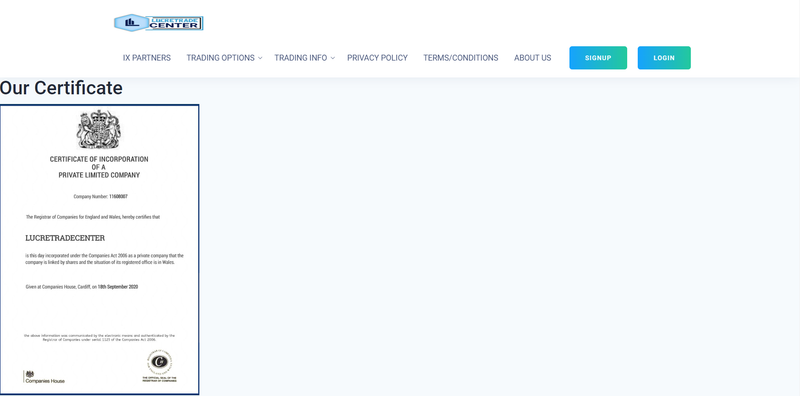Open the Terms/Conditions page
The image size is (800, 396).
click(461, 58)
